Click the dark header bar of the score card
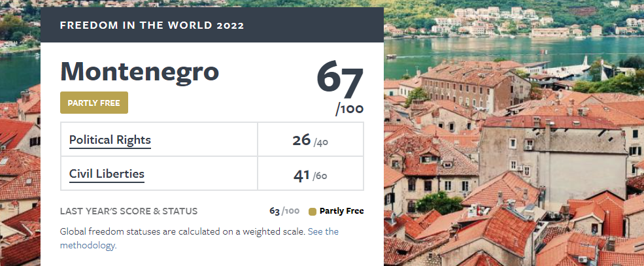644x266 pixels. [x=212, y=25]
